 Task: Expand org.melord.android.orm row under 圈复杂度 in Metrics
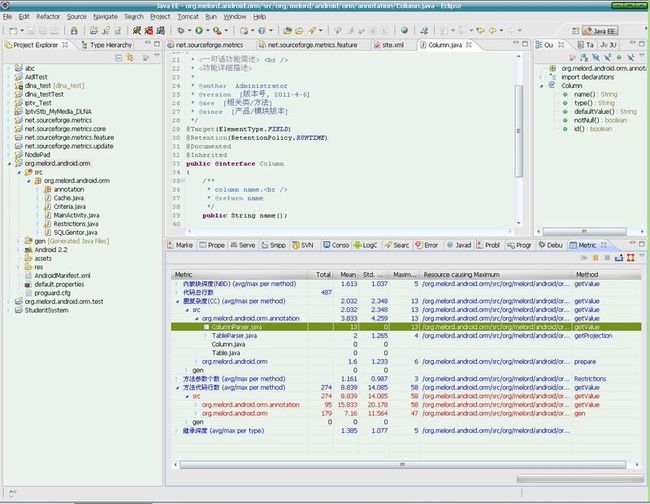196,362
